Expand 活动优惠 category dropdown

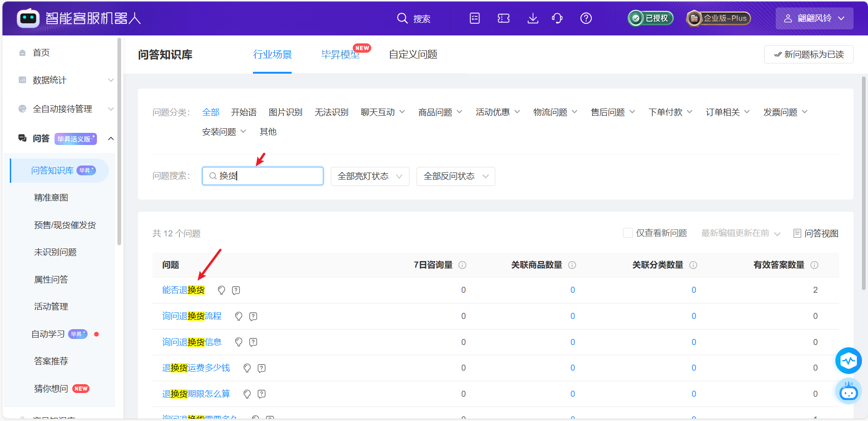[498, 112]
